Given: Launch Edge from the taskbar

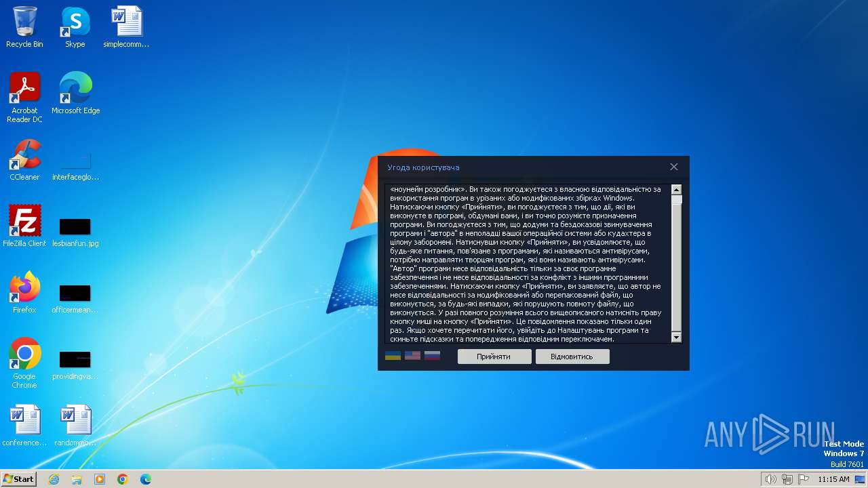Looking at the screenshot, I should tap(146, 479).
